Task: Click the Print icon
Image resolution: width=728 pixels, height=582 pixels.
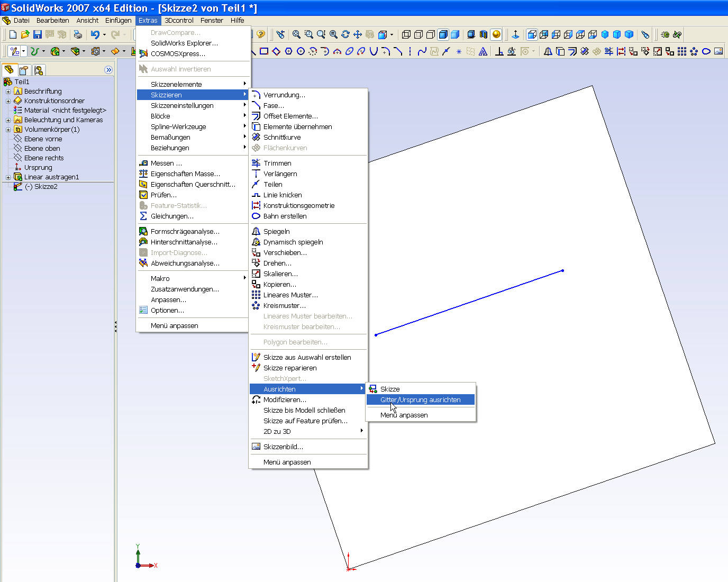Action: click(78, 34)
